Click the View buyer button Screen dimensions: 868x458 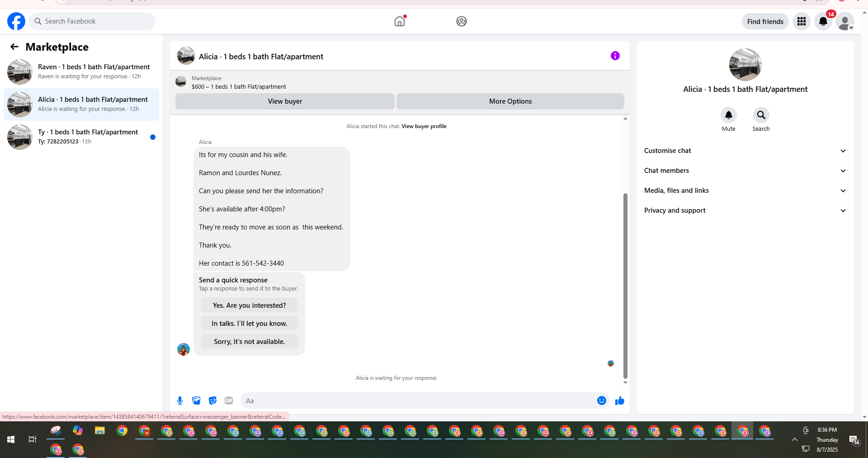(x=285, y=101)
